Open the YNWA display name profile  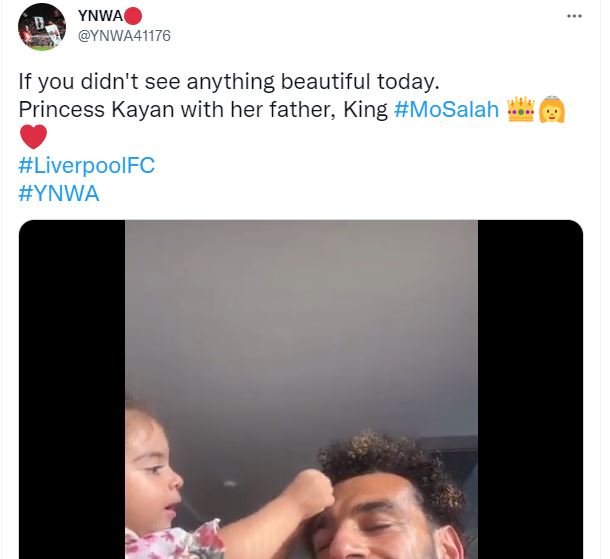point(99,17)
